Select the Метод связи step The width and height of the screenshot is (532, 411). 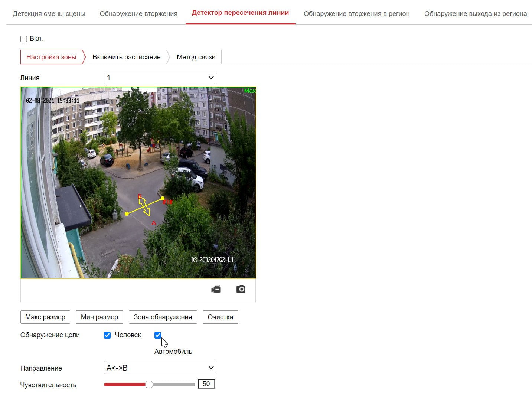(196, 57)
